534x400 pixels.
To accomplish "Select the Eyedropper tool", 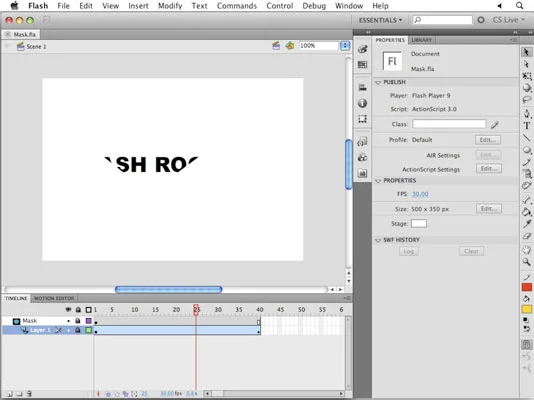I will coord(527,224).
